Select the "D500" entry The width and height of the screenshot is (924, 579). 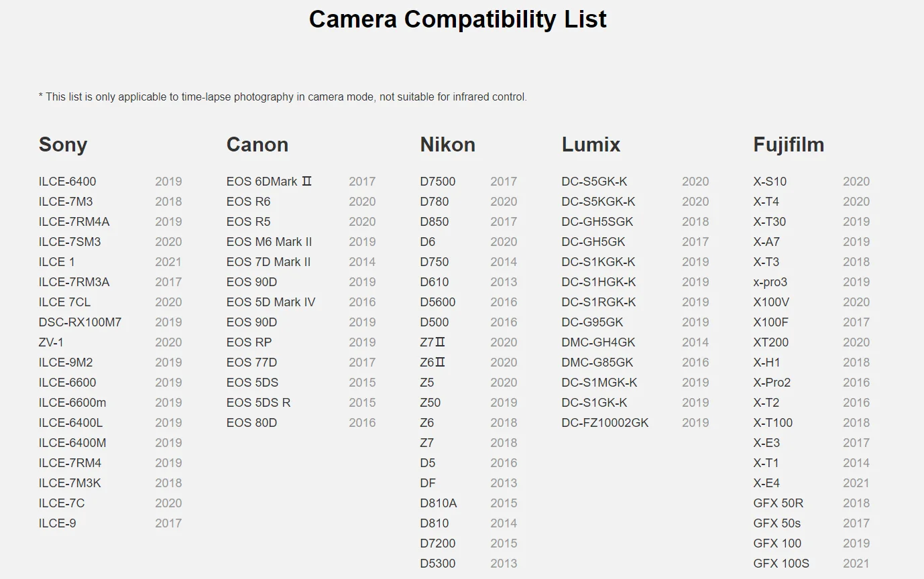[x=435, y=322]
